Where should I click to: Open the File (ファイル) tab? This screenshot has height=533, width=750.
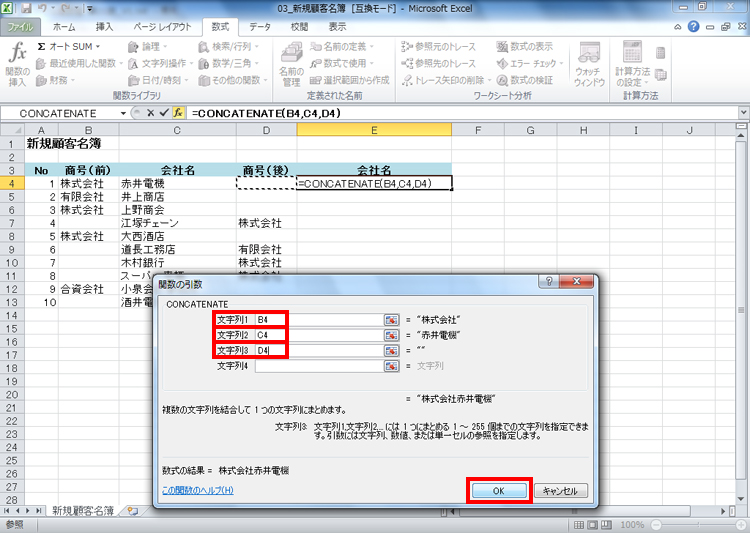pyautogui.click(x=20, y=27)
